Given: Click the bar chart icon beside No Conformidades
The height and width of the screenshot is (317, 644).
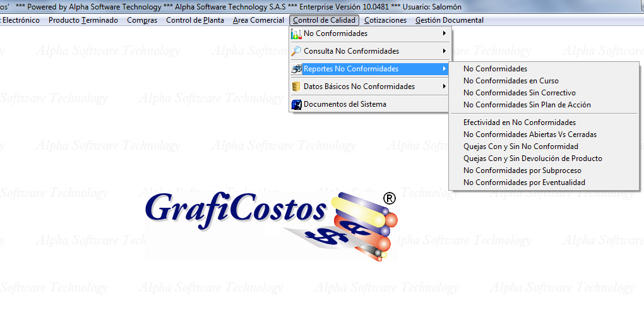Looking at the screenshot, I should [296, 33].
